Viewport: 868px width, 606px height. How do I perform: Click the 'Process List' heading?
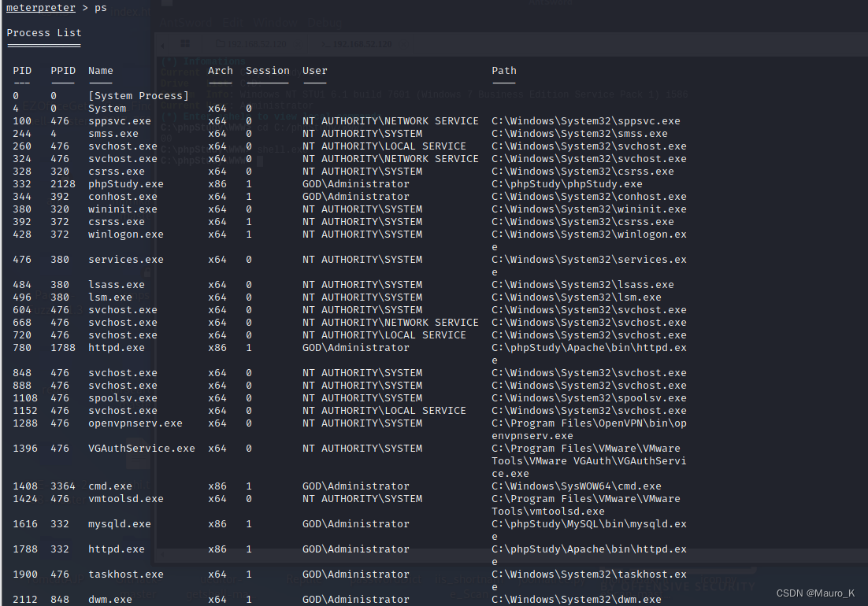pos(44,32)
